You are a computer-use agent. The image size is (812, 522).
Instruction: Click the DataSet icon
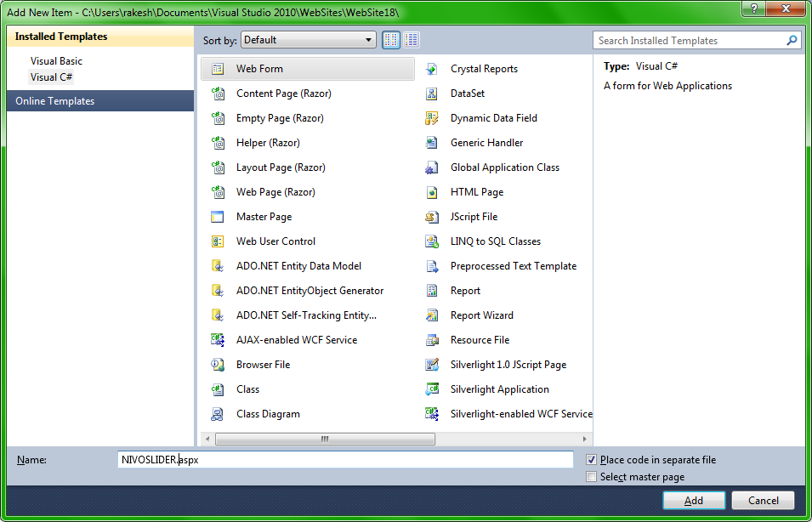pyautogui.click(x=432, y=94)
